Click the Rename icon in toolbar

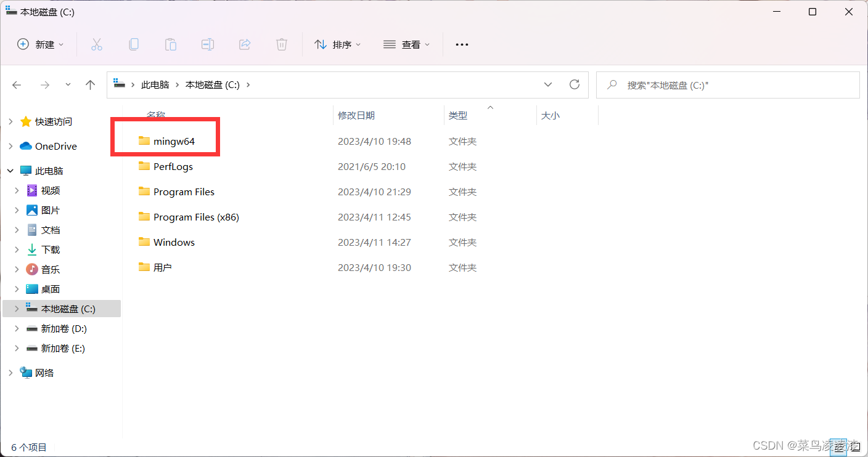(x=208, y=44)
